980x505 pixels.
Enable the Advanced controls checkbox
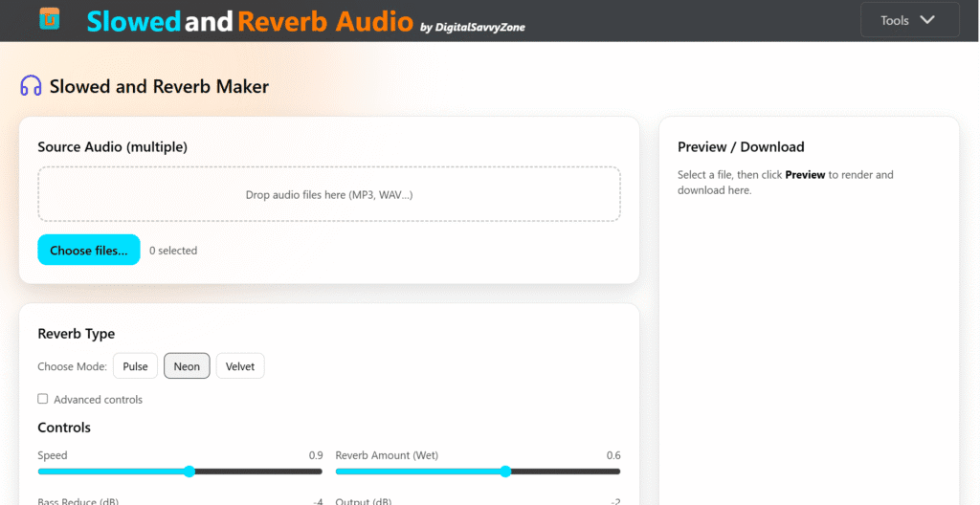pos(42,399)
